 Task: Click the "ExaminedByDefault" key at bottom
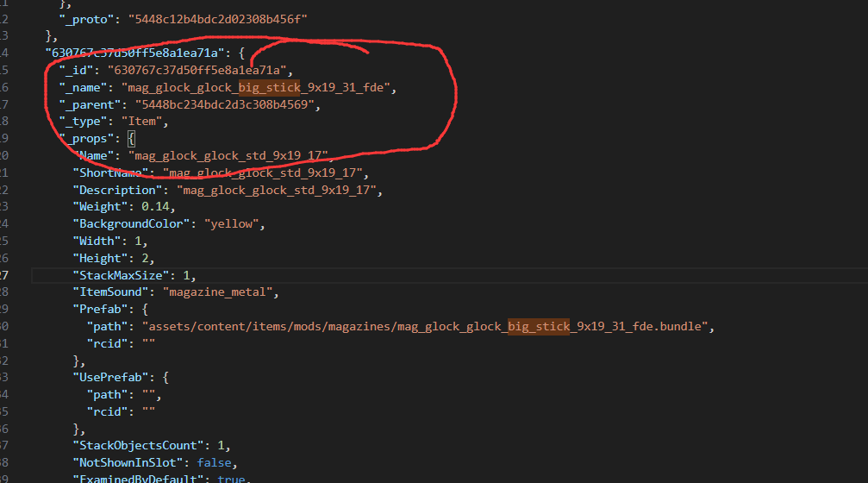pos(138,479)
